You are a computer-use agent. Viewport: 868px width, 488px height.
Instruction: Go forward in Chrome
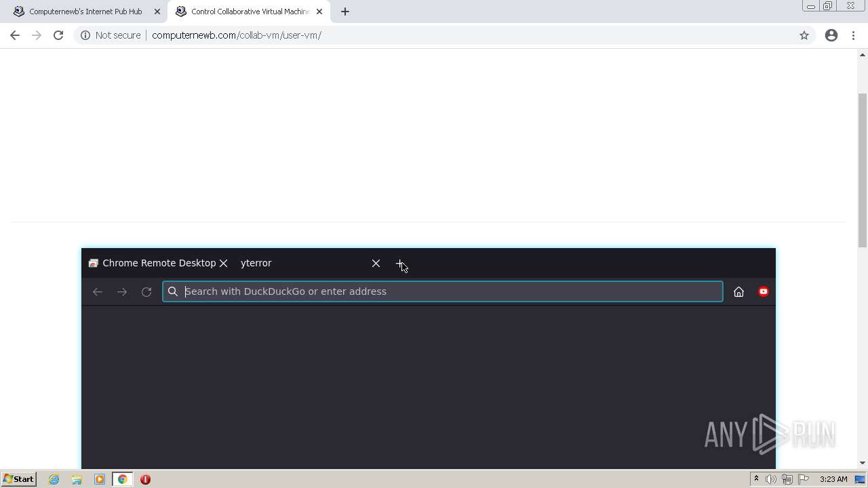(x=37, y=35)
